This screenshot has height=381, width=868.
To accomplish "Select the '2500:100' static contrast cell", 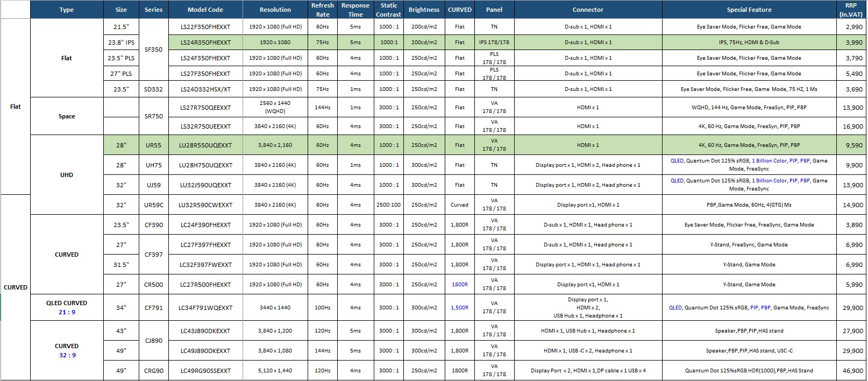I will tap(389, 205).
